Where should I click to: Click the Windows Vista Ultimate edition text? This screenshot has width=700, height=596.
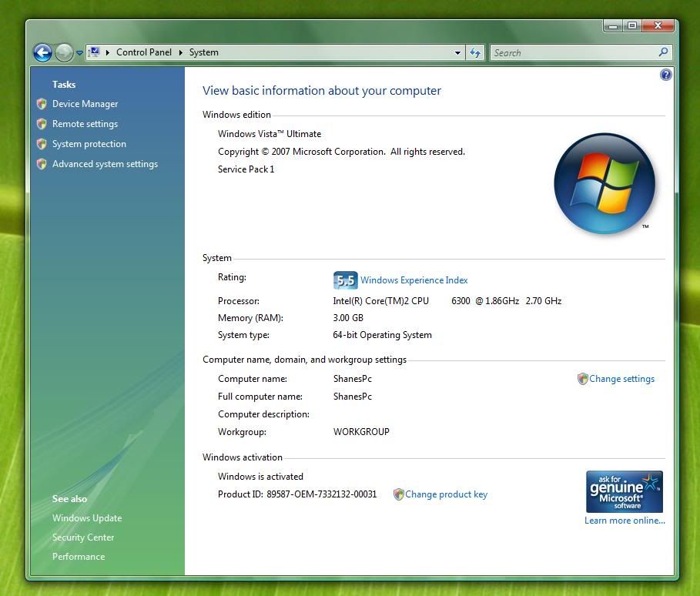pyautogui.click(x=270, y=134)
